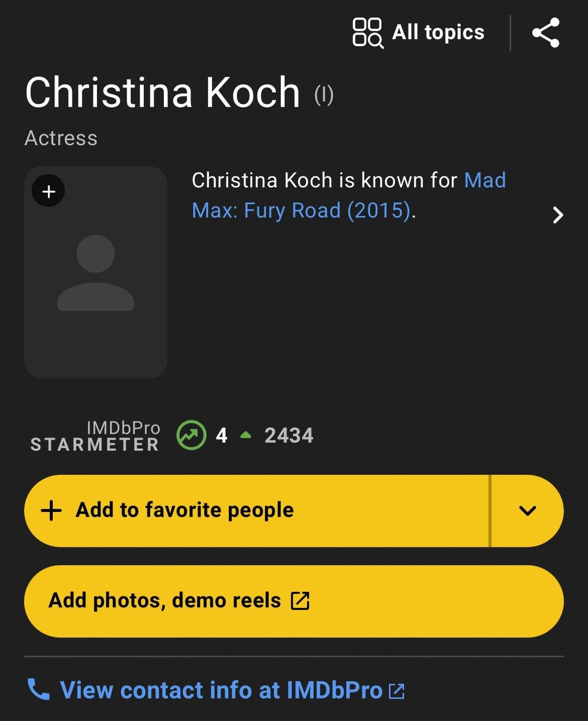Open View contact info at IMDbPro
This screenshot has height=721, width=588.
pos(221,690)
